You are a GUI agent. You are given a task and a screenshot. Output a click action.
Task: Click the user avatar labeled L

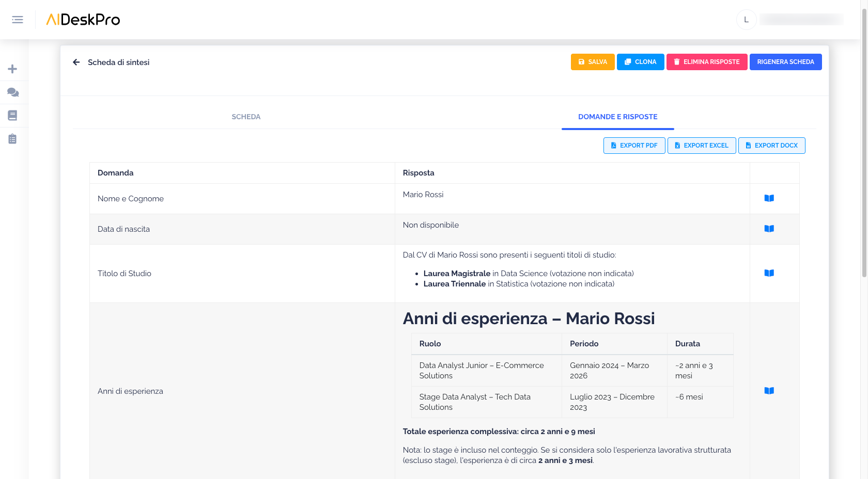746,20
